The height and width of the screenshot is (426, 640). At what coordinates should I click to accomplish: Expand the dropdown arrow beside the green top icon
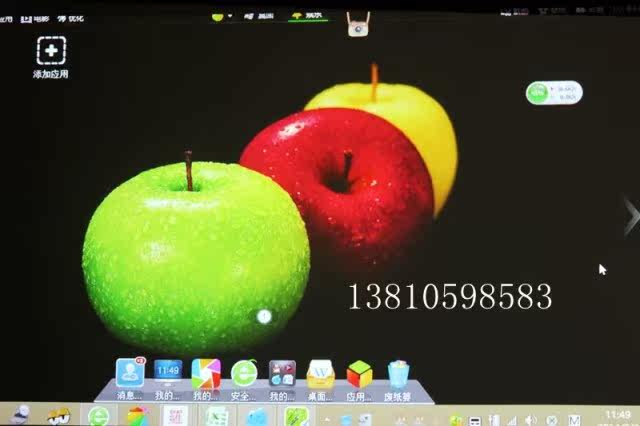(231, 16)
